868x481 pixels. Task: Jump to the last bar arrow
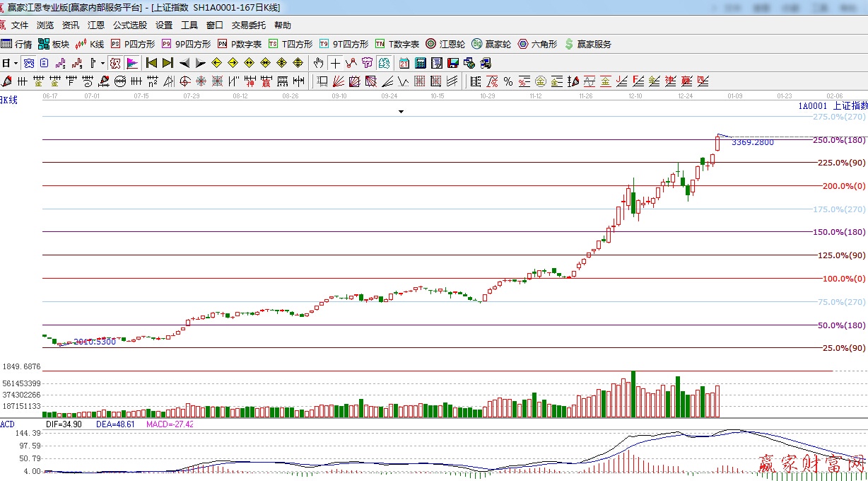click(168, 63)
